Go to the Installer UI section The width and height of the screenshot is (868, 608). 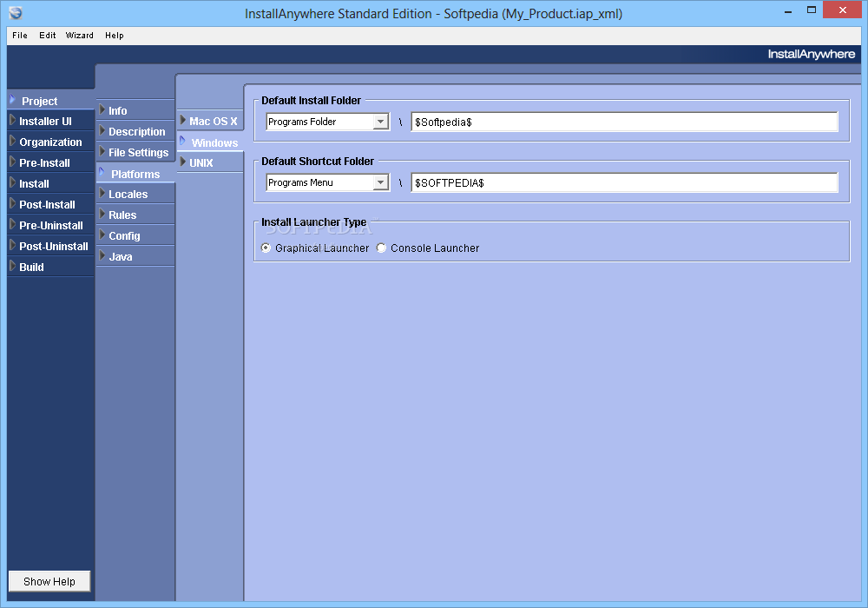[50, 122]
